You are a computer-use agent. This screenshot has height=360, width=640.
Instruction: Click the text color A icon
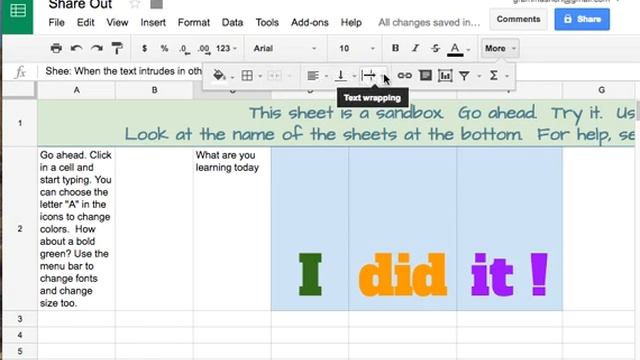[x=455, y=49]
